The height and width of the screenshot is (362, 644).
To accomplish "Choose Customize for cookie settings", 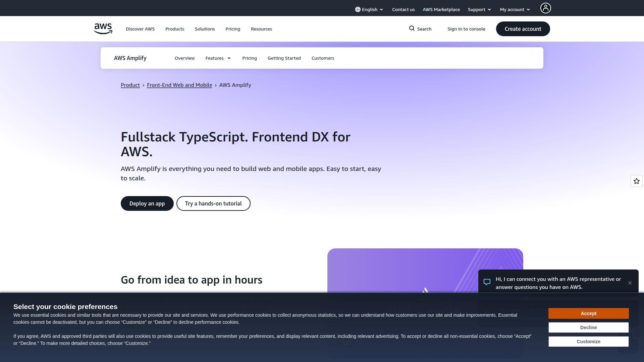I will click(x=588, y=342).
